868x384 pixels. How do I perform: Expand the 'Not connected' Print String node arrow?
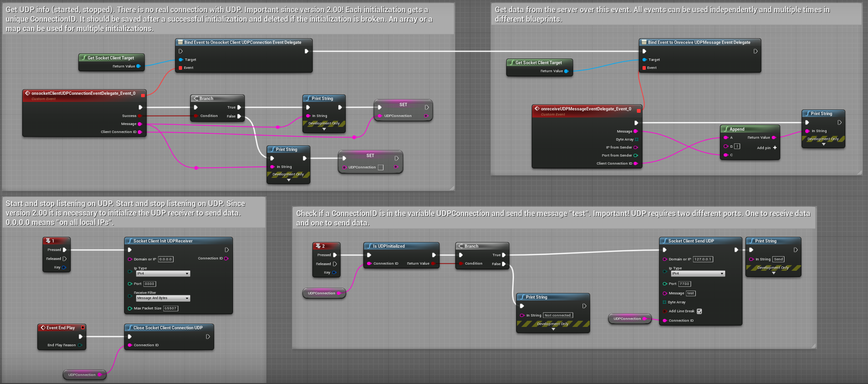coord(553,329)
